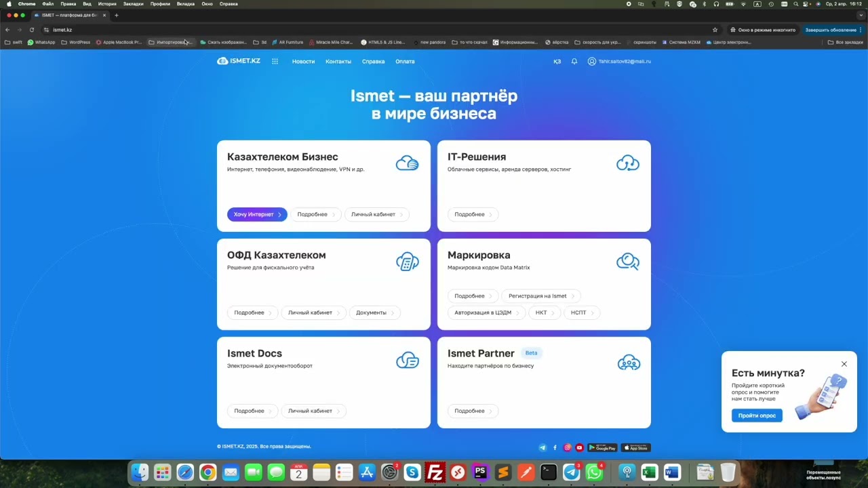Click Регистрация на Ismet button
This screenshot has height=488, width=868.
541,296
